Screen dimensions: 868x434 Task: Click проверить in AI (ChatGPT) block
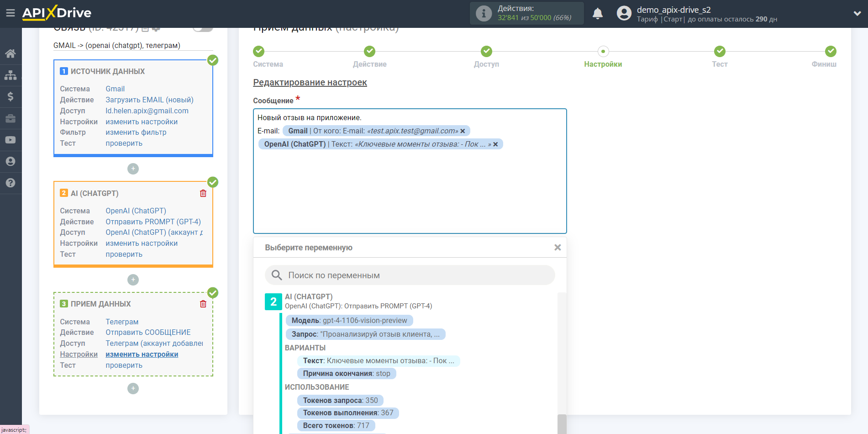coord(124,254)
